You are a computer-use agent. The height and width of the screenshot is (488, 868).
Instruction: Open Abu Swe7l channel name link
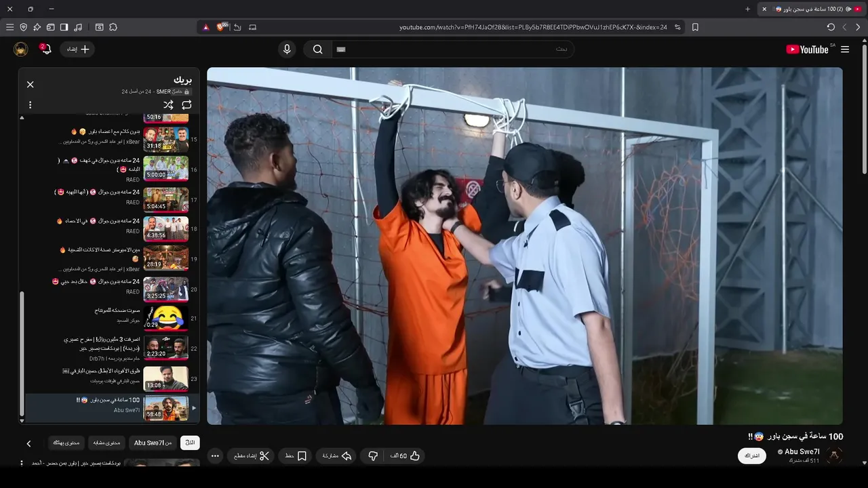click(802, 451)
